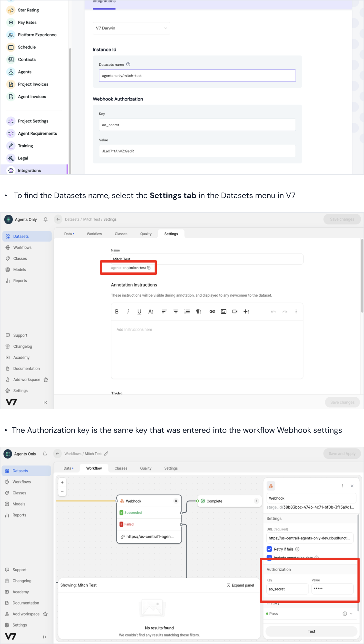
Task: Insert a video in the instructions editor
Action: [x=235, y=311]
